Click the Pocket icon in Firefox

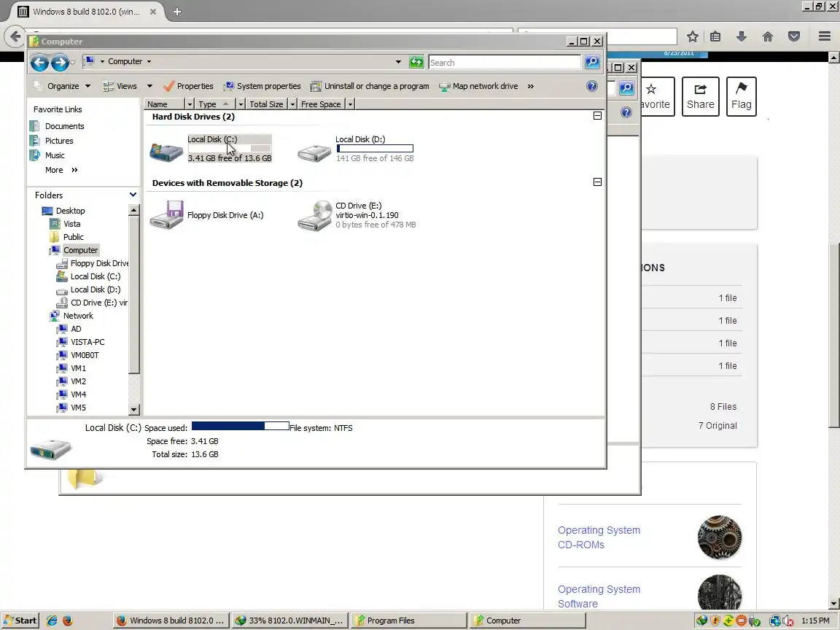coord(794,36)
